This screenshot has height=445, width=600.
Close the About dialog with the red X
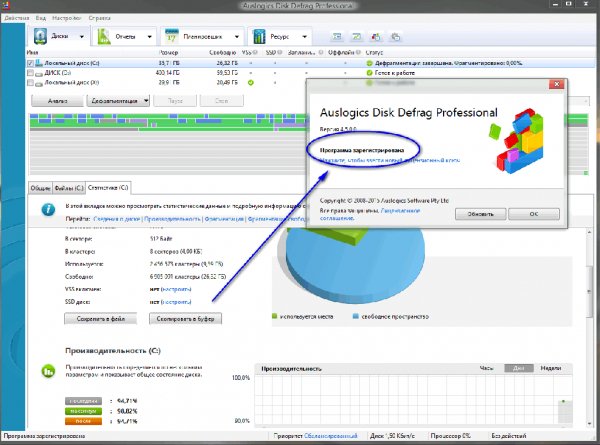click(x=557, y=84)
